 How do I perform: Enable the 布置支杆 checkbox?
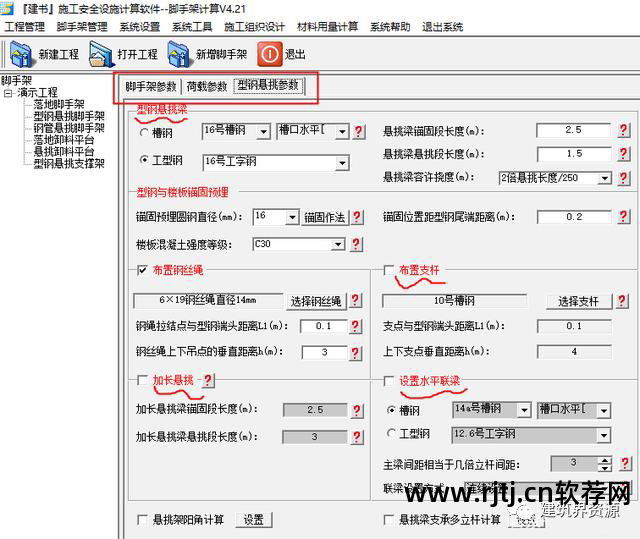[x=389, y=270]
